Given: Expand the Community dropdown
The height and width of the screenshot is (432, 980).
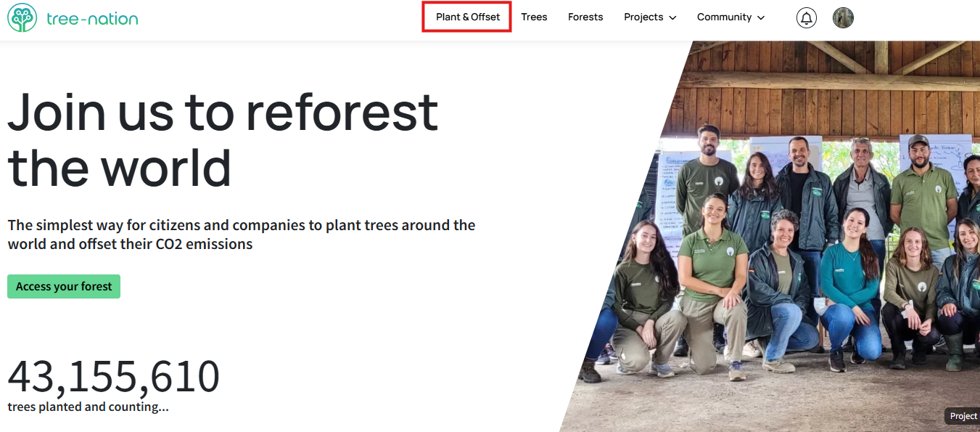Looking at the screenshot, I should click(x=730, y=17).
